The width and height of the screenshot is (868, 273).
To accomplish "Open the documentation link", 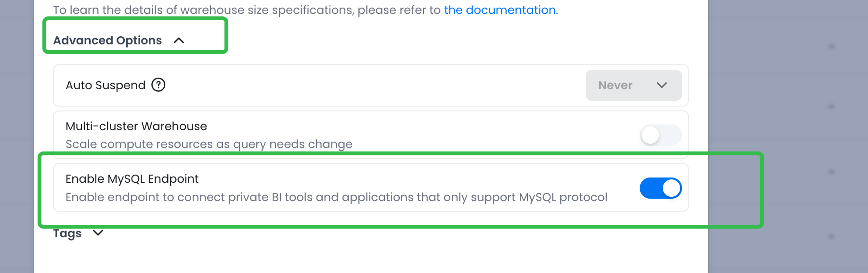I will coord(500,10).
